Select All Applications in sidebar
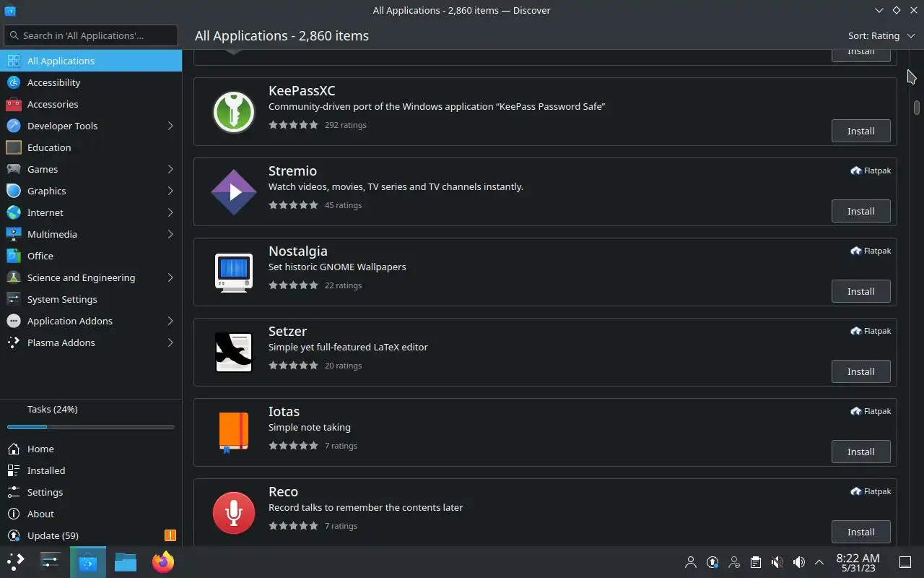Image resolution: width=924 pixels, height=578 pixels. point(91,61)
